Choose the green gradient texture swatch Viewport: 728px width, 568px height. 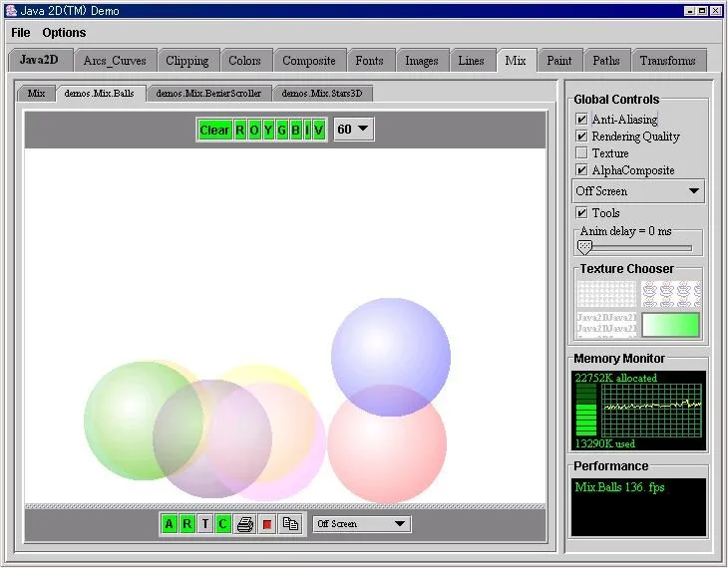670,325
